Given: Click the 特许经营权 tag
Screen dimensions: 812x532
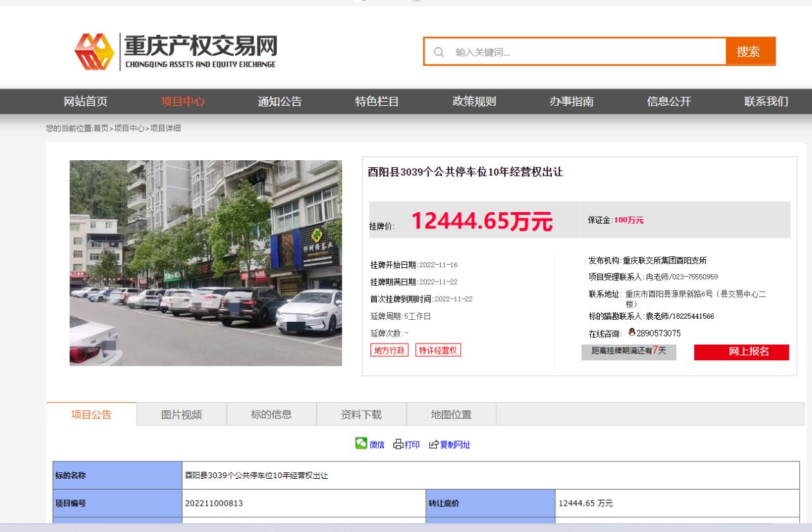Looking at the screenshot, I should pos(438,350).
